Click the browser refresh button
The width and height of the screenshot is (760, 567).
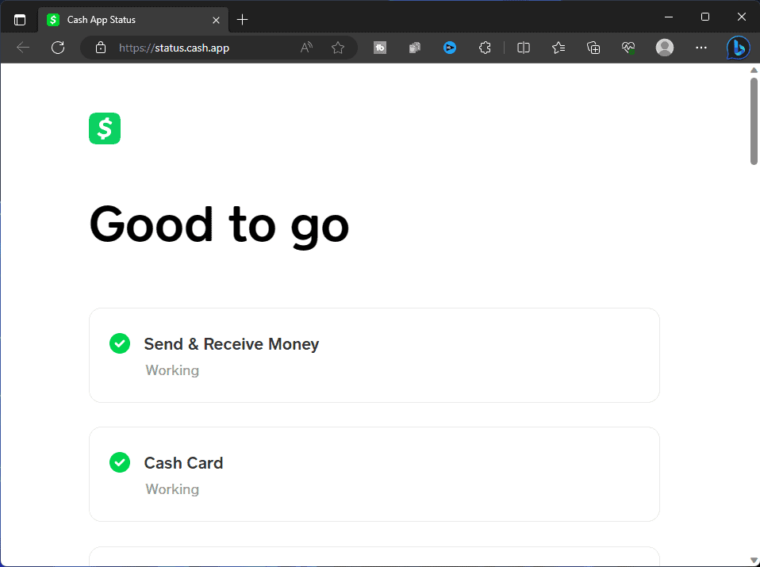(x=58, y=47)
